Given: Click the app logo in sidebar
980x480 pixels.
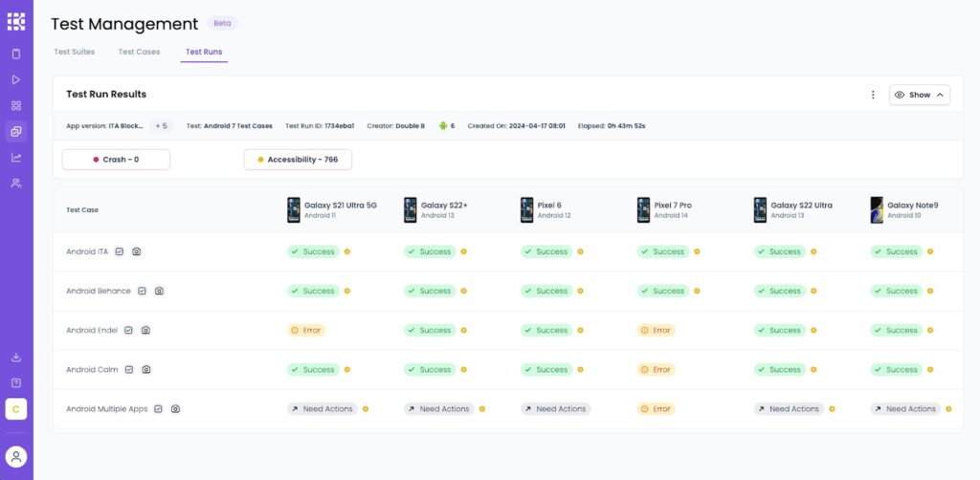Looking at the screenshot, I should click(x=16, y=21).
